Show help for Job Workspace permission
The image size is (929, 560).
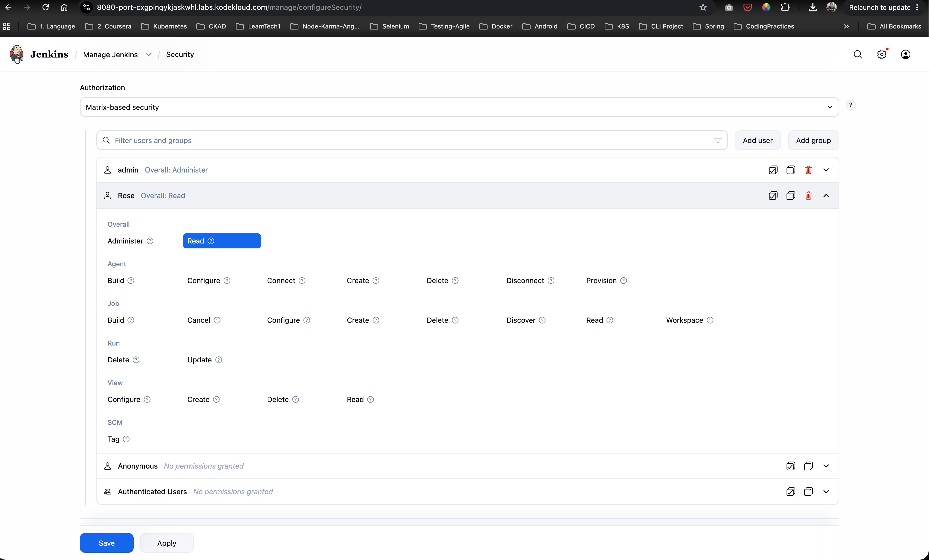pyautogui.click(x=710, y=320)
